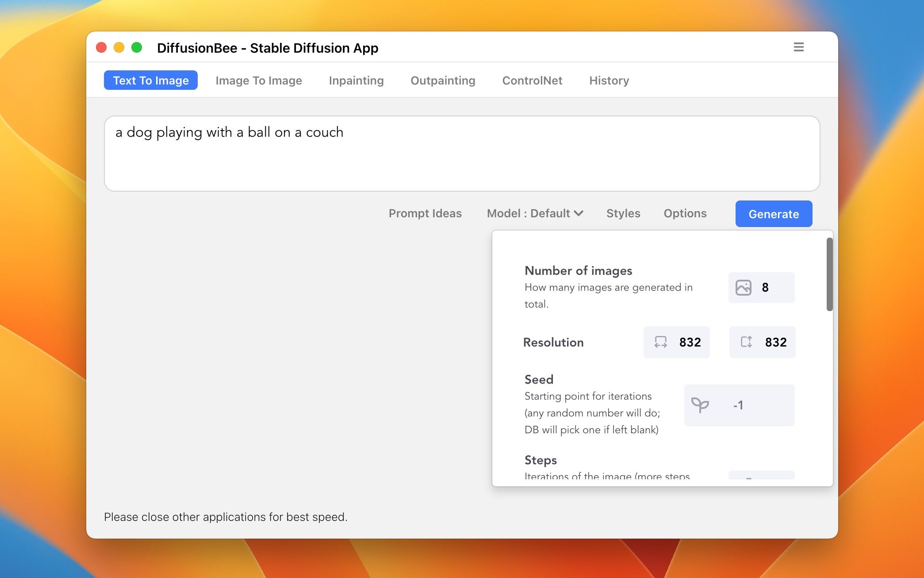
Task: Click the Generate button
Action: point(773,214)
